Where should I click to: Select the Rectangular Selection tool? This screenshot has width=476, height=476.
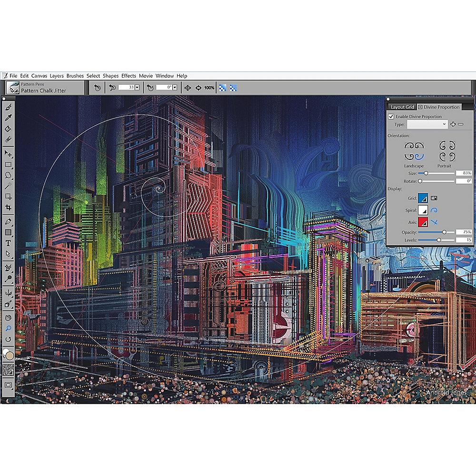click(x=8, y=165)
